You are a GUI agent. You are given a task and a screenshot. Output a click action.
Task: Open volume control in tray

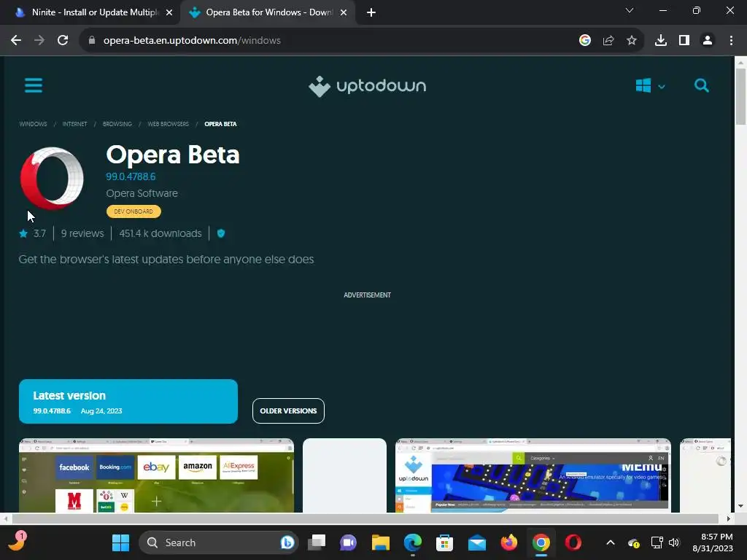click(x=673, y=542)
